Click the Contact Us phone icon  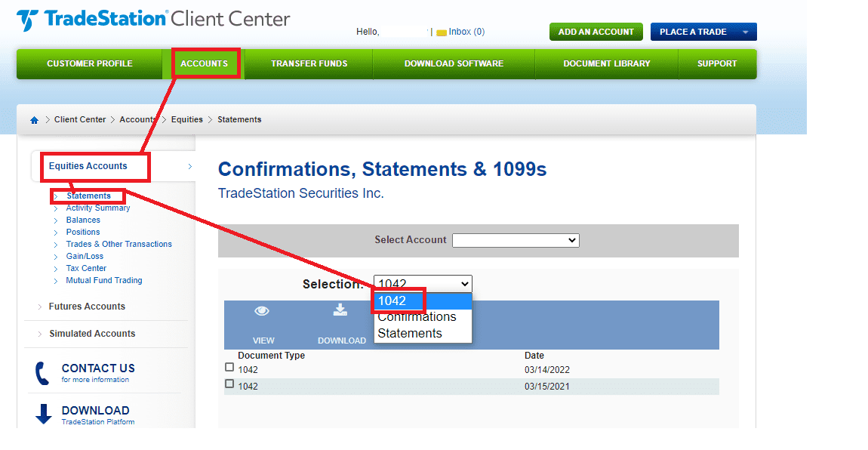(x=42, y=373)
